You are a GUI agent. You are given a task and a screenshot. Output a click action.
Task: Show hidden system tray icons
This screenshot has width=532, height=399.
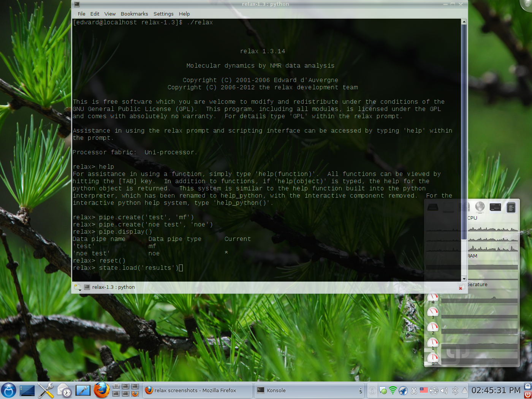click(x=464, y=390)
